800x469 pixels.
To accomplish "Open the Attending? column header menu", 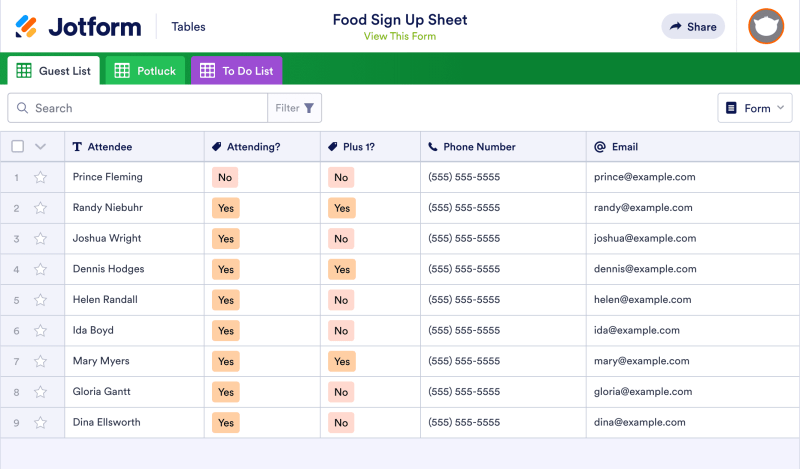I will 253,147.
